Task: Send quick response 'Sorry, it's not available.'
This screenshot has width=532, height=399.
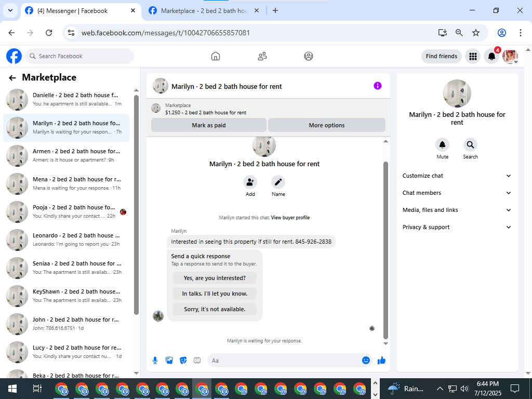Action: coord(215,309)
